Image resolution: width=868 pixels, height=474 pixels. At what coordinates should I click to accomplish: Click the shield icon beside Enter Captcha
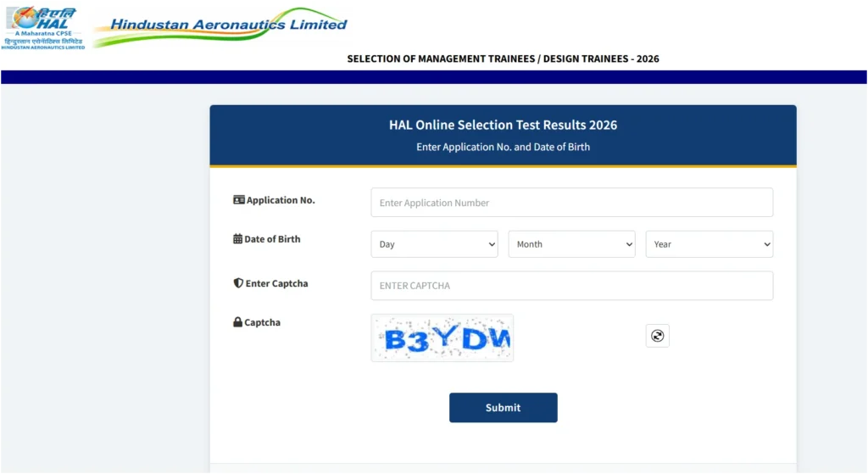pos(238,283)
